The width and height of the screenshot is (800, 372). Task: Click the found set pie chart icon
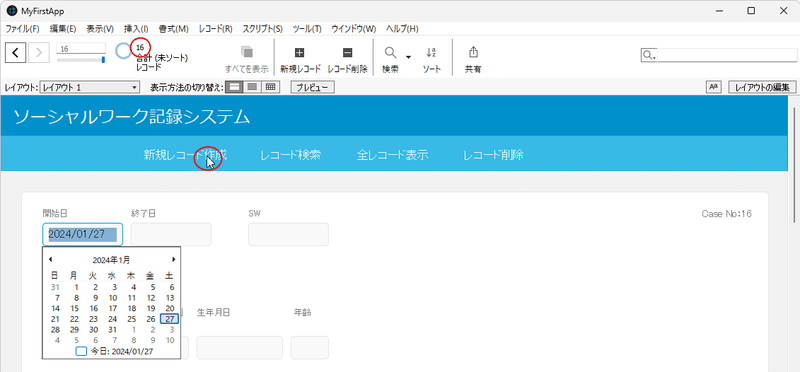click(x=123, y=51)
